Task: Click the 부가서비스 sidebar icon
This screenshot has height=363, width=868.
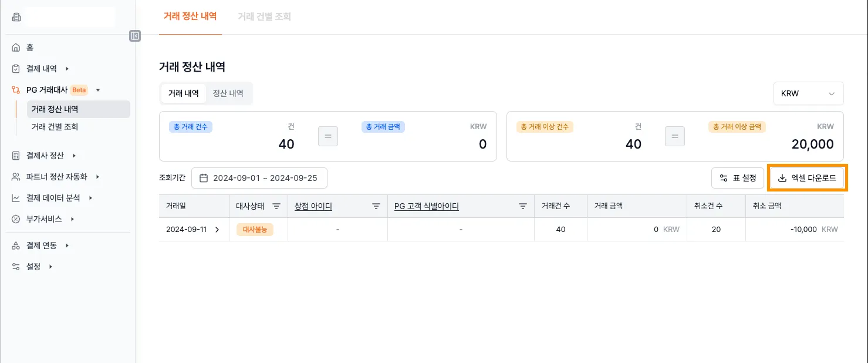Action: click(16, 219)
